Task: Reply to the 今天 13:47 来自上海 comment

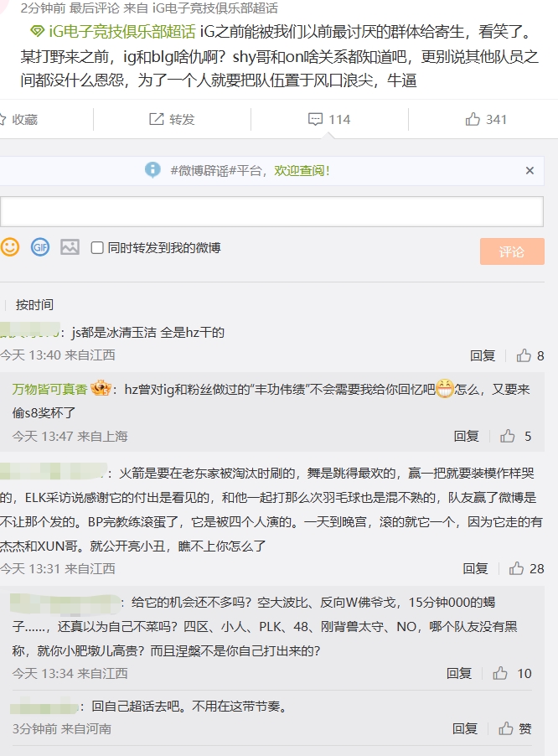Action: [466, 437]
